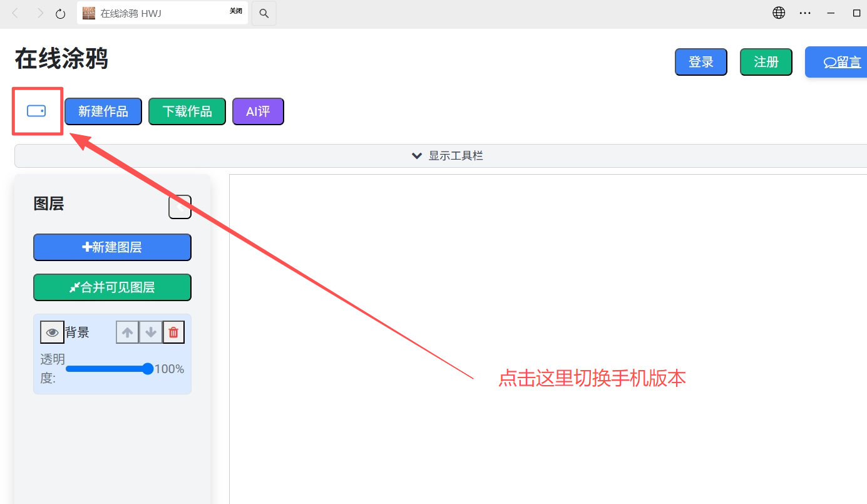
Task: Delete the 背景 layer with trash icon
Action: pos(173,332)
